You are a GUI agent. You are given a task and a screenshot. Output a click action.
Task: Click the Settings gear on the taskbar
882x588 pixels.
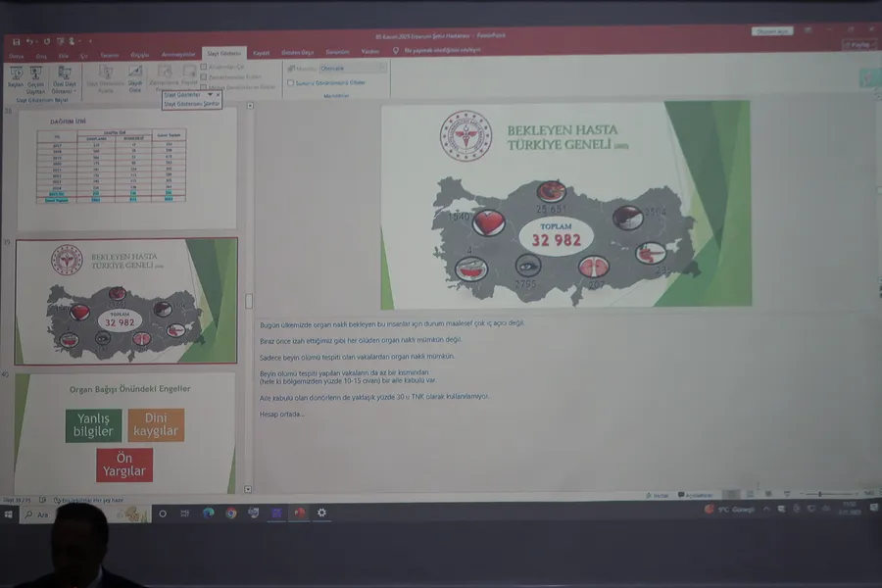321,513
